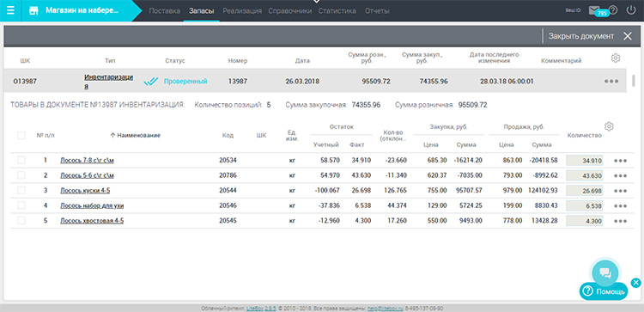Open actions menu for Лосось хвостовая 4-5
644x312 pixels.
click(x=621, y=221)
